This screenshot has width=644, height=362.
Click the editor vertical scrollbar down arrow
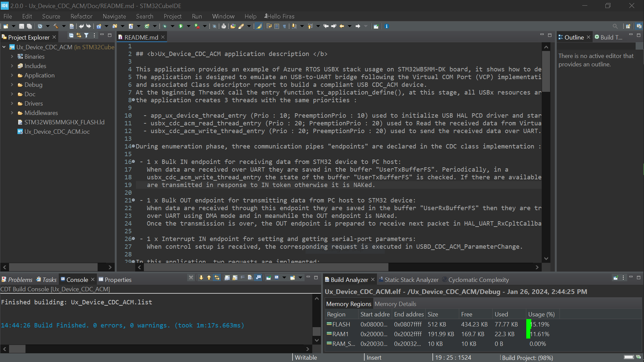(546, 258)
